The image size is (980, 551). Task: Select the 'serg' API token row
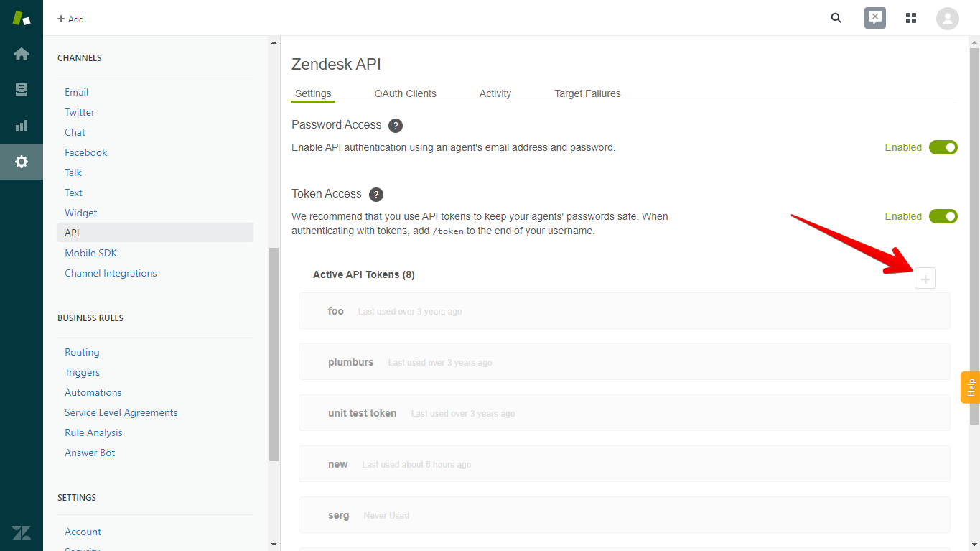(x=624, y=515)
